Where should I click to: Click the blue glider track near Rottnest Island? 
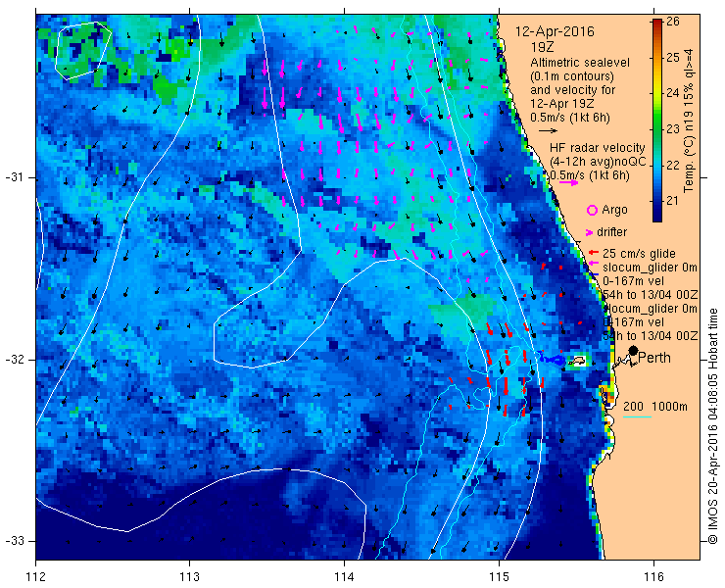click(553, 360)
